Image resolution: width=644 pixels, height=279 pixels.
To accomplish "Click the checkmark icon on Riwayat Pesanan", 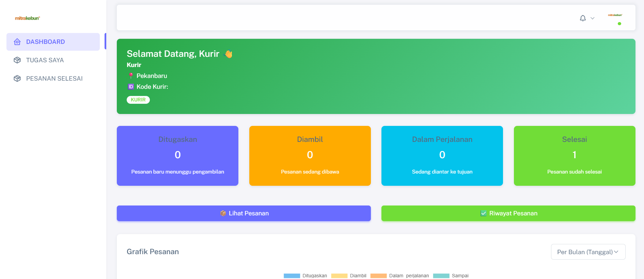I will coord(484,213).
